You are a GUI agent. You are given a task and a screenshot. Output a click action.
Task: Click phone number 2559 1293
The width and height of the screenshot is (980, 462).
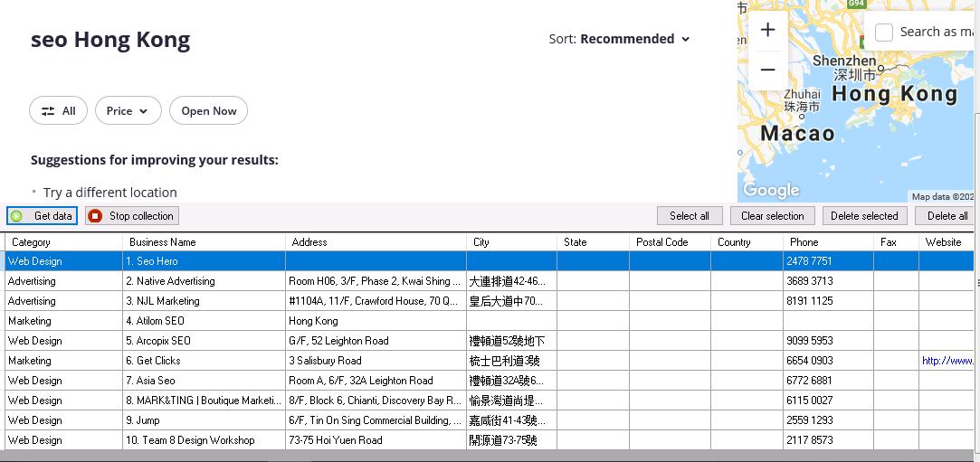(809, 420)
